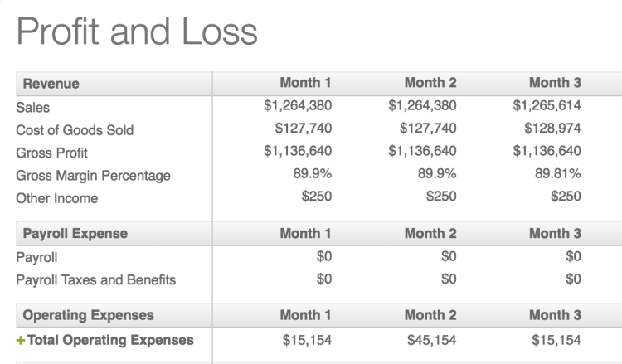Click the Month 2 header in Revenue section
The width and height of the screenshot is (622, 364).
pyautogui.click(x=430, y=82)
